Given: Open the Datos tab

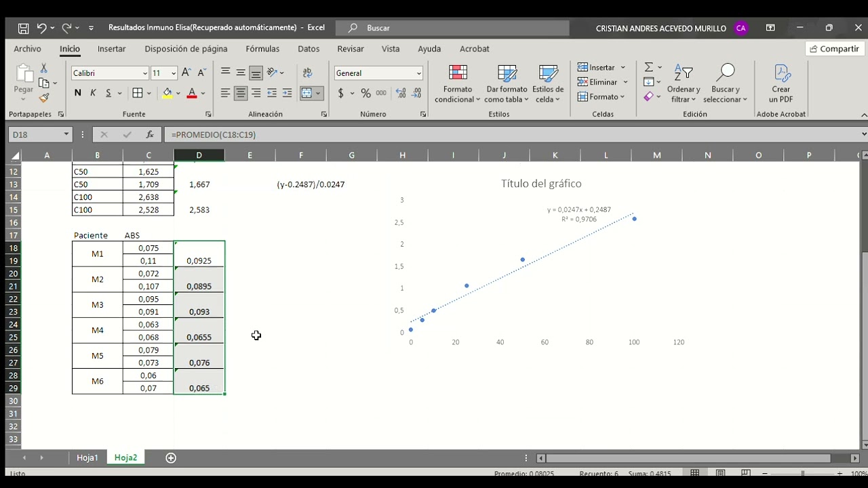Looking at the screenshot, I should [x=309, y=49].
